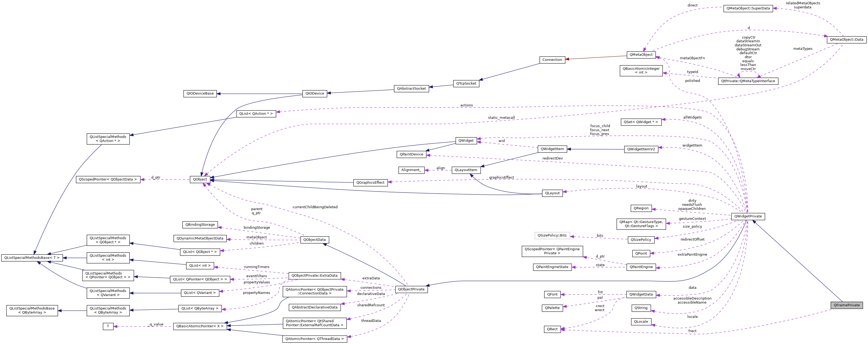Open the QLocale class node

point(641,322)
